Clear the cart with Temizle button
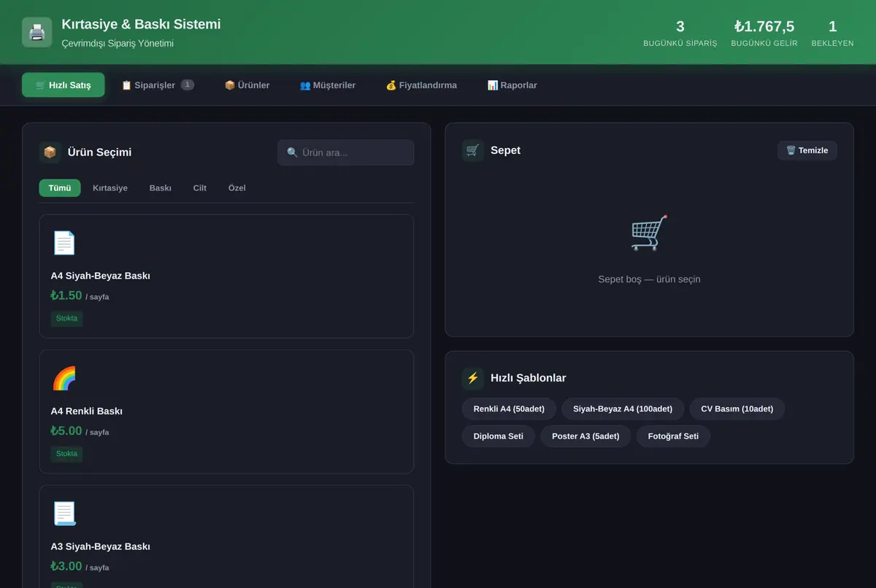876x588 pixels. click(807, 150)
